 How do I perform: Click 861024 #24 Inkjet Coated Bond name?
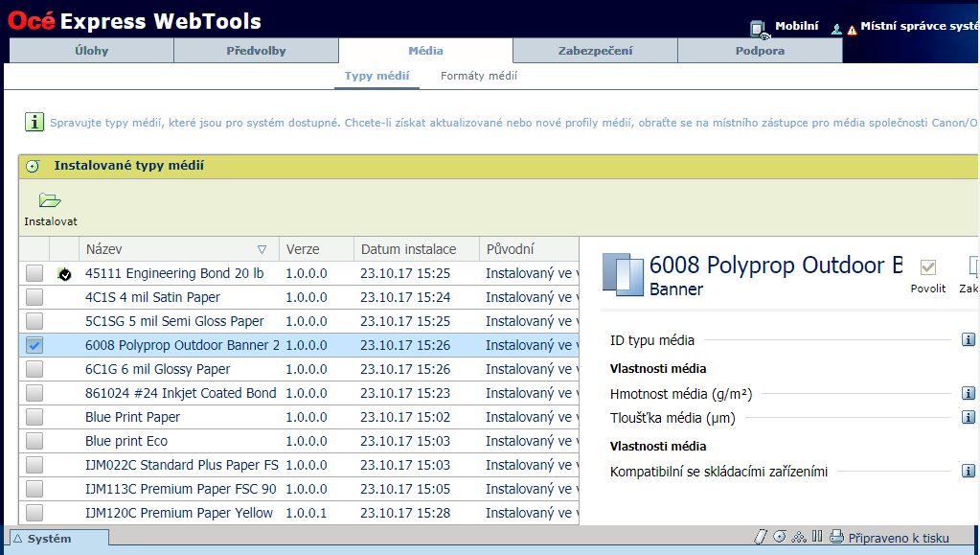tap(181, 393)
